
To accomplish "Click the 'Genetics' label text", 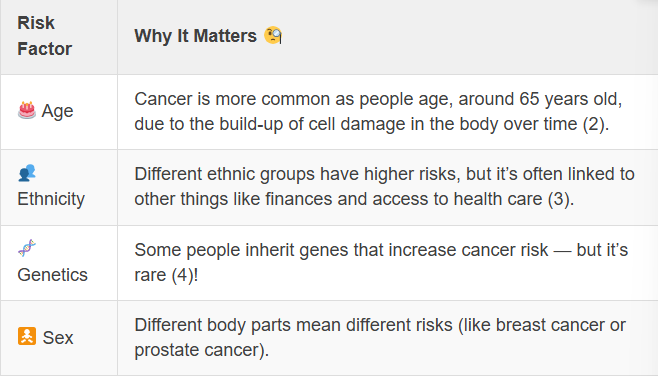I will tap(52, 275).
